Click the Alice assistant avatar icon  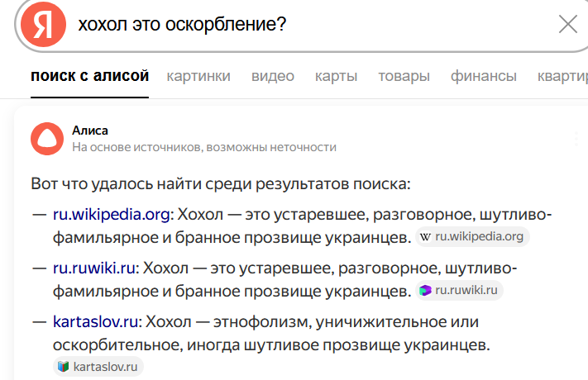(46, 138)
